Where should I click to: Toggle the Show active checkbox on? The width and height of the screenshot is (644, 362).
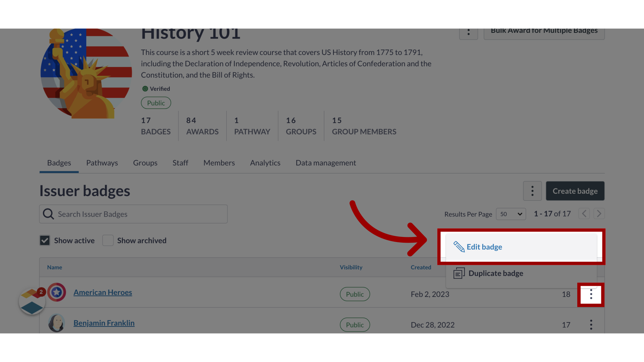click(44, 240)
